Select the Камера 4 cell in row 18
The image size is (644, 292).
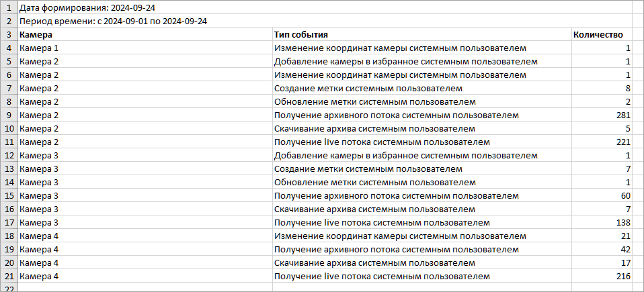[x=40, y=236]
